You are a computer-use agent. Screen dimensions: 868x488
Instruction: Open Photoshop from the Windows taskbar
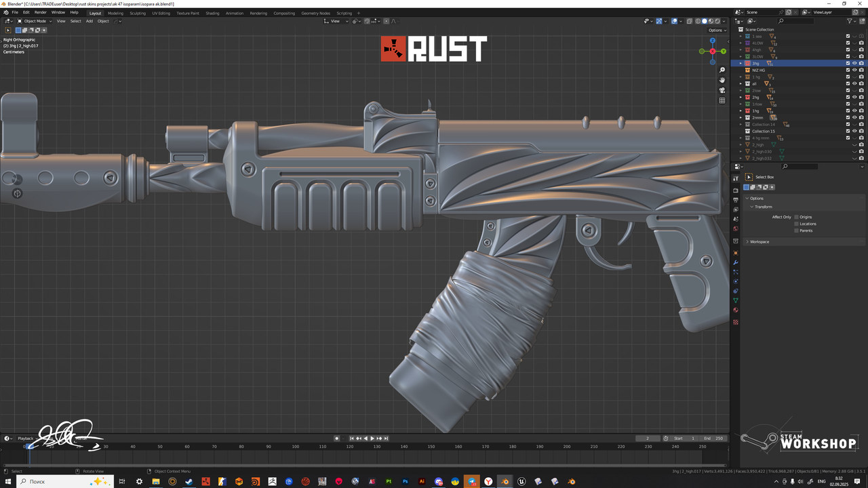[406, 482]
